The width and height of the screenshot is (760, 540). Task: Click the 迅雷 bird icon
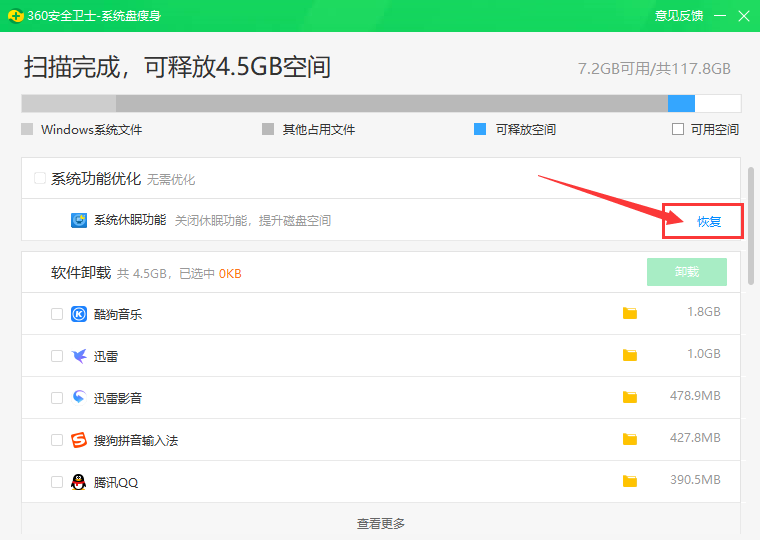coord(79,356)
